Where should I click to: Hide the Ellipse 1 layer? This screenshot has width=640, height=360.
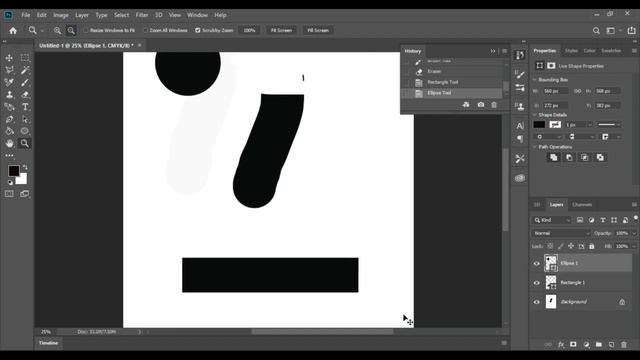coord(537,263)
